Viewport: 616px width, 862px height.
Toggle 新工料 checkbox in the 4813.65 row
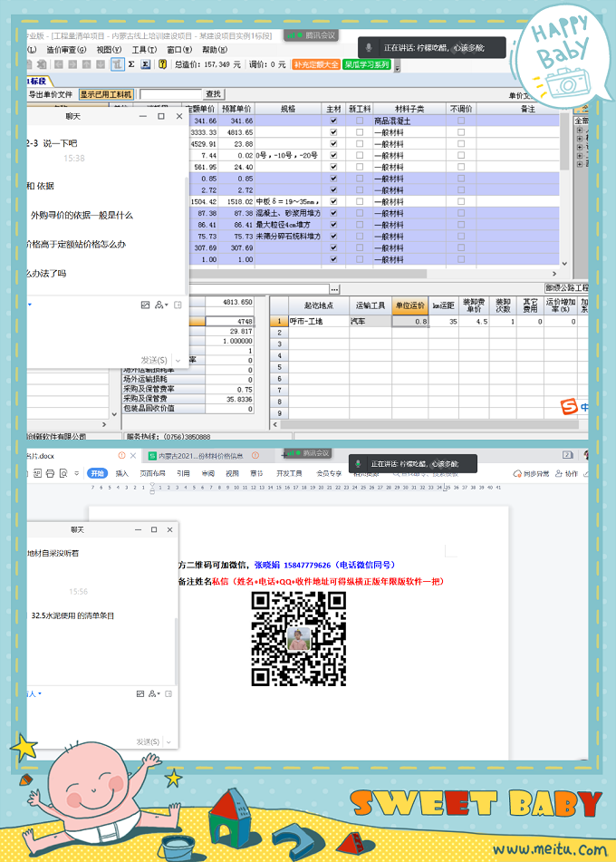[x=360, y=132]
